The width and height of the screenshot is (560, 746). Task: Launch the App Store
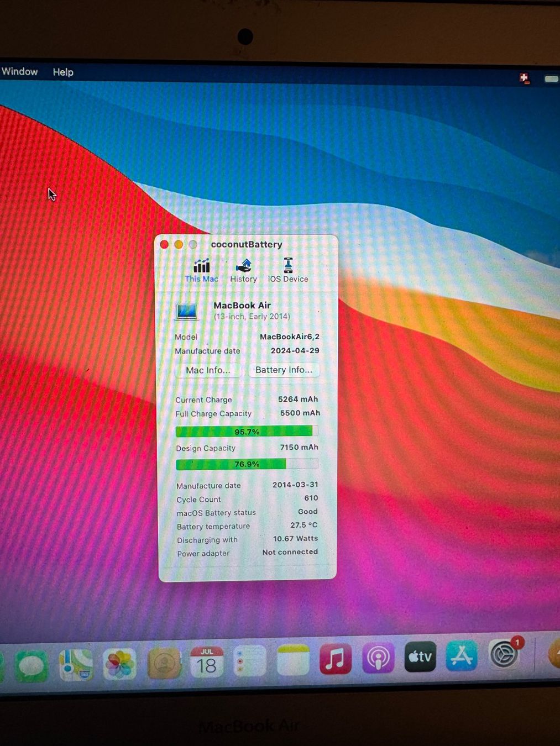pos(462,655)
